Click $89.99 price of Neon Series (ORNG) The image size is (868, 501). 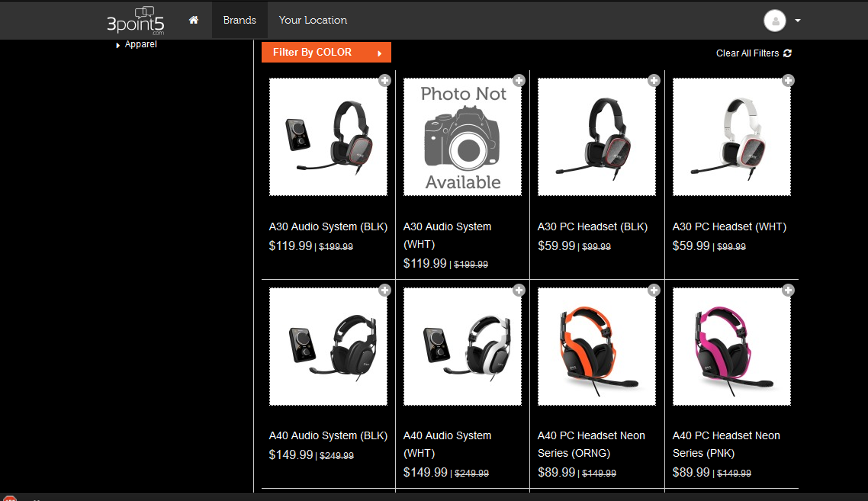click(556, 472)
